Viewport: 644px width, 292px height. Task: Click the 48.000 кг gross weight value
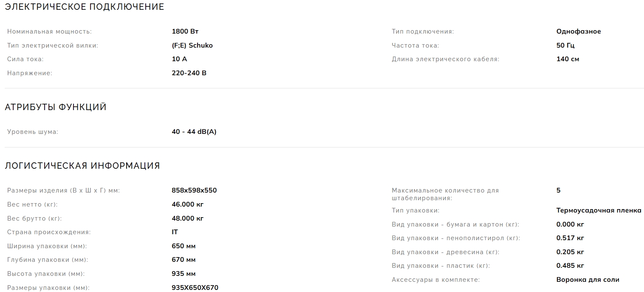coord(187,218)
